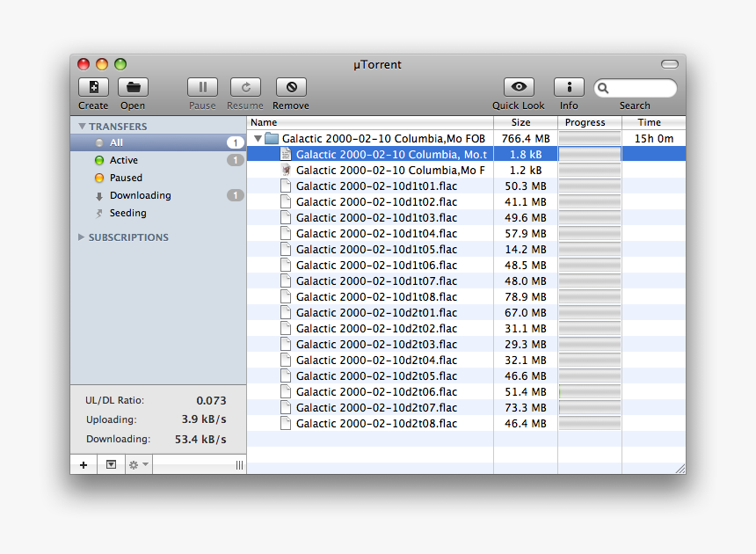The height and width of the screenshot is (554, 756).
Task: Select the All transfers view
Action: tap(114, 142)
